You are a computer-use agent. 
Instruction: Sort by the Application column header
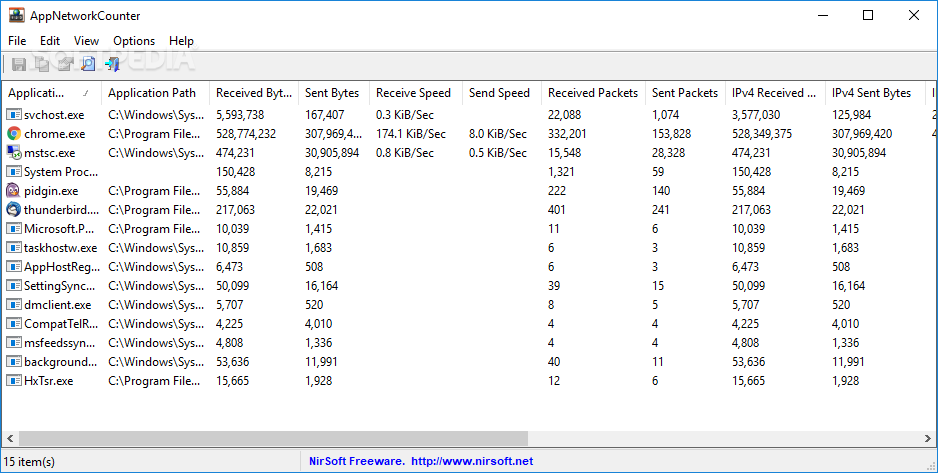coord(52,93)
